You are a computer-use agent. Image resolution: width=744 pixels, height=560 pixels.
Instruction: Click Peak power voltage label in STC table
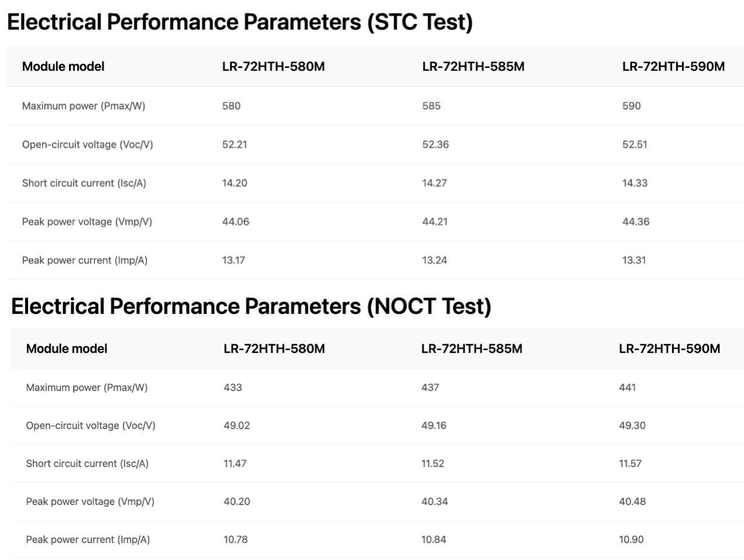point(87,222)
